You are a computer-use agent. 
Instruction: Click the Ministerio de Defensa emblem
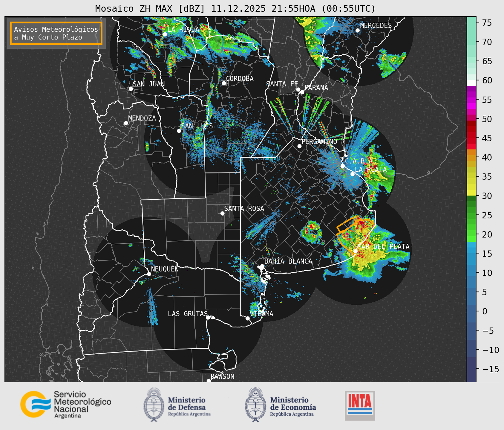154,405
